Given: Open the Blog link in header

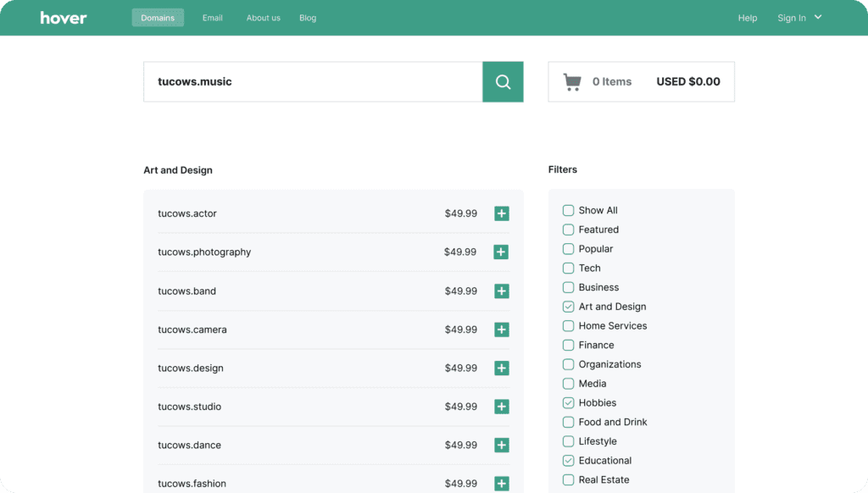Looking at the screenshot, I should 308,18.
